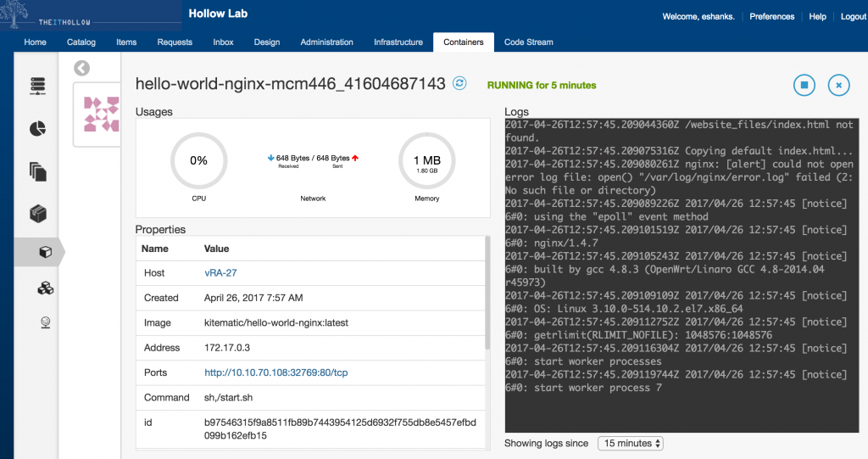
Task: Open the multiple cubes icon in sidebar
Action: 45,288
